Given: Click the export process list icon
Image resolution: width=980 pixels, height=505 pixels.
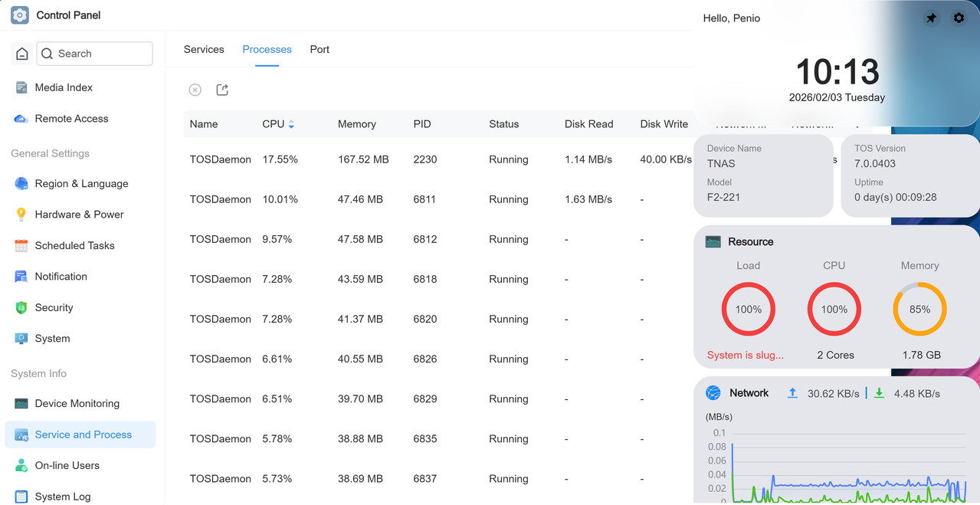Looking at the screenshot, I should [222, 90].
